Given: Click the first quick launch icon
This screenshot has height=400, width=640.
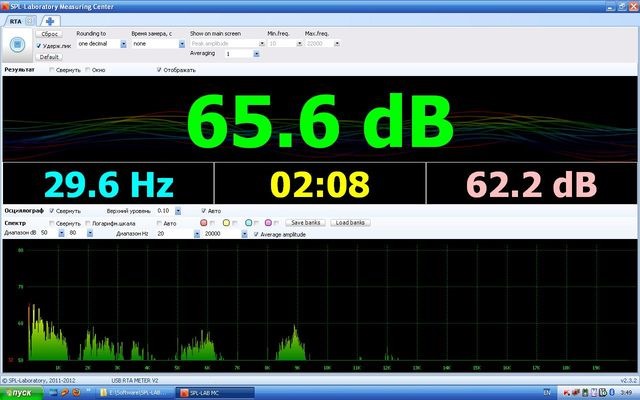Looking at the screenshot, I should 53,393.
